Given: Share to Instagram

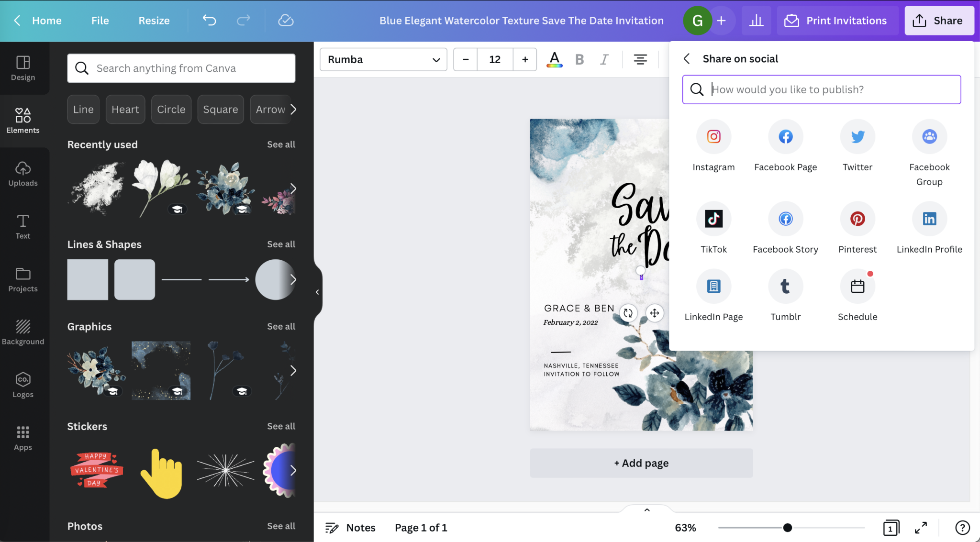Looking at the screenshot, I should click(713, 137).
